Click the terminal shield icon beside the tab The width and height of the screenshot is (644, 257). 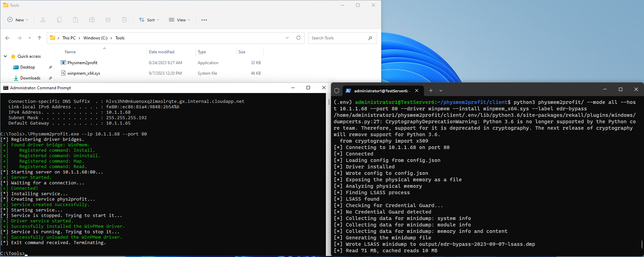point(337,91)
